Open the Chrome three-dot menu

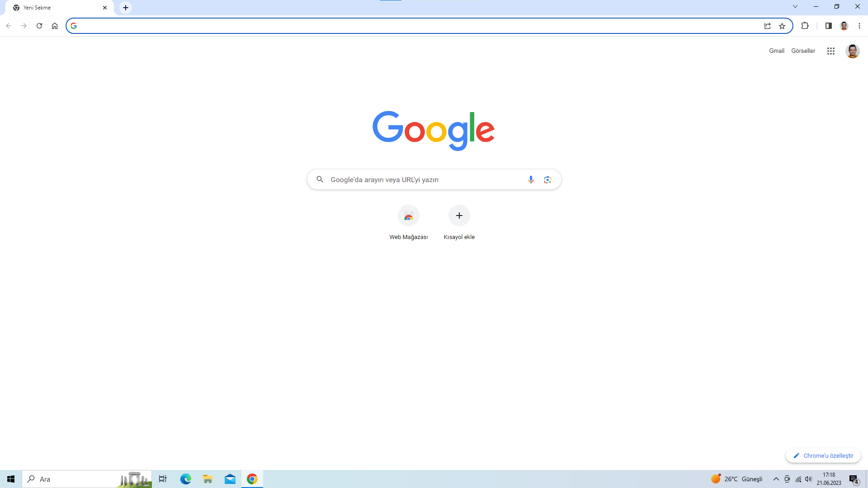pyautogui.click(x=859, y=26)
